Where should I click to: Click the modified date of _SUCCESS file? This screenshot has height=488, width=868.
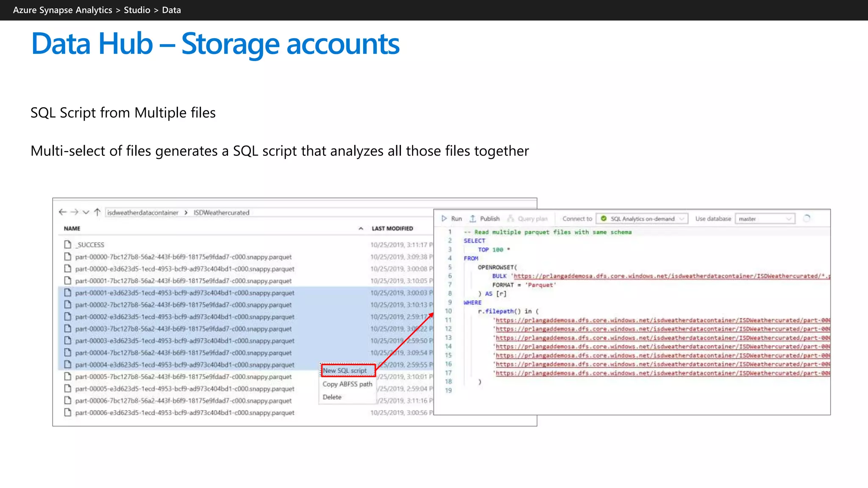point(401,245)
